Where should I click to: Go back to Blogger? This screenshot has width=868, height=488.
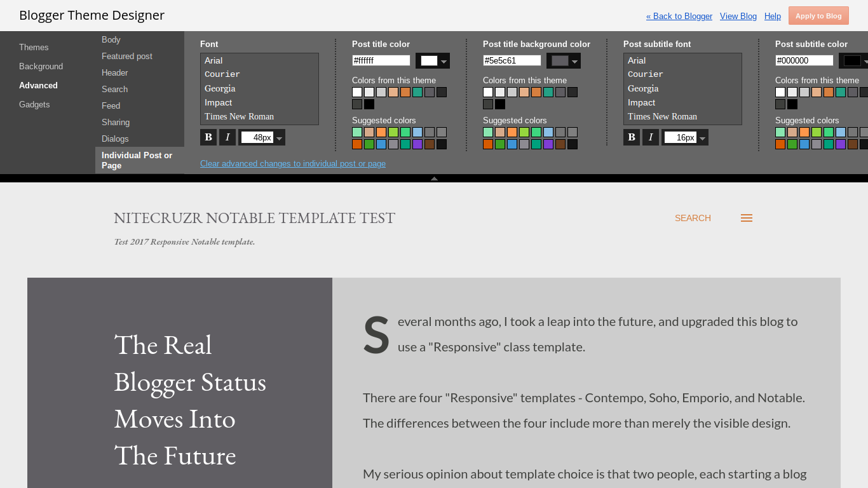[x=679, y=16]
